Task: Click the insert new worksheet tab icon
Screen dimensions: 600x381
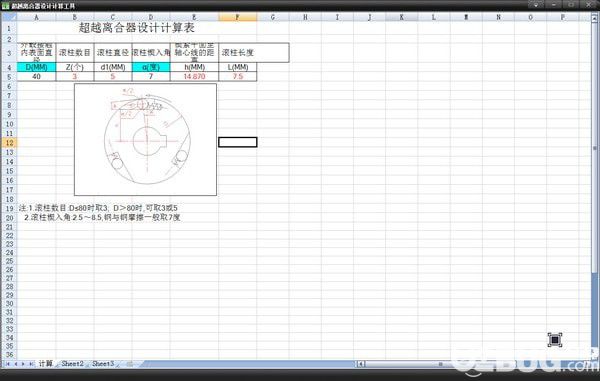Action: point(129,364)
